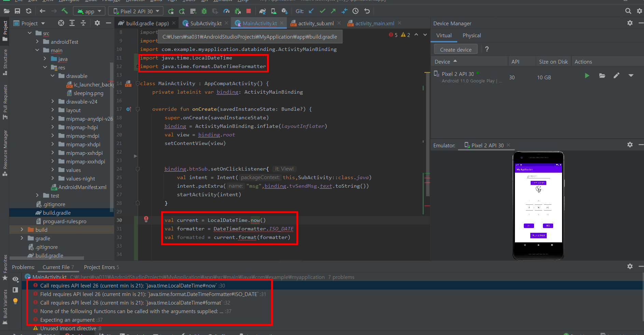Viewport: 644px width, 335px height.
Task: Expand the values folder
Action: [x=53, y=170]
